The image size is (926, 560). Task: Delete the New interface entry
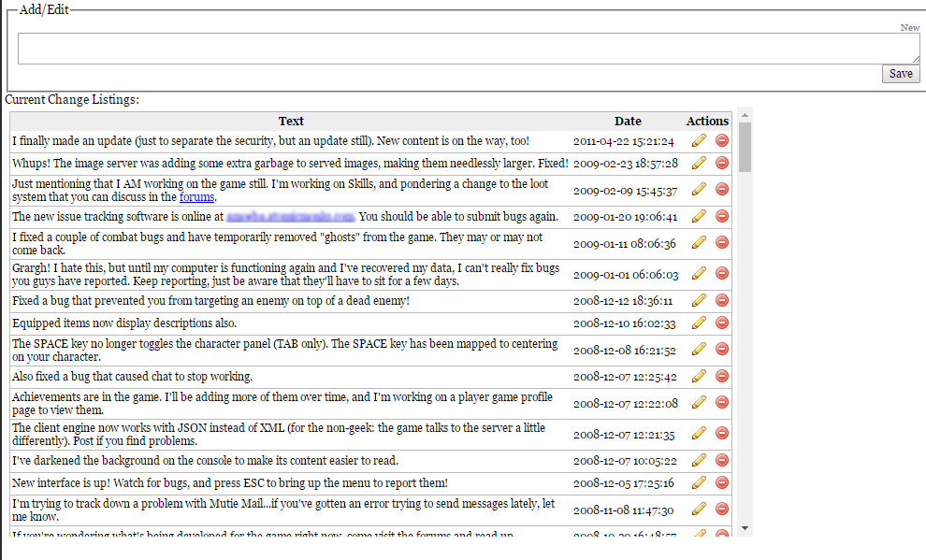[722, 483]
